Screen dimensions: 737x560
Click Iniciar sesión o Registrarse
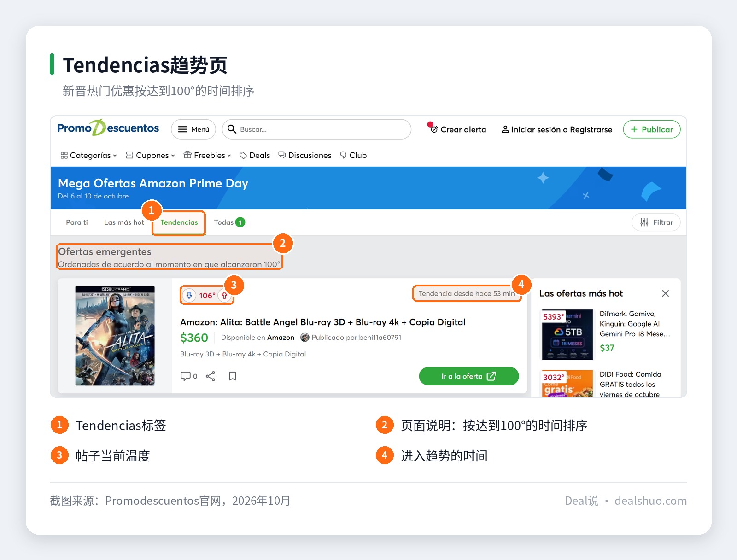[x=557, y=130]
